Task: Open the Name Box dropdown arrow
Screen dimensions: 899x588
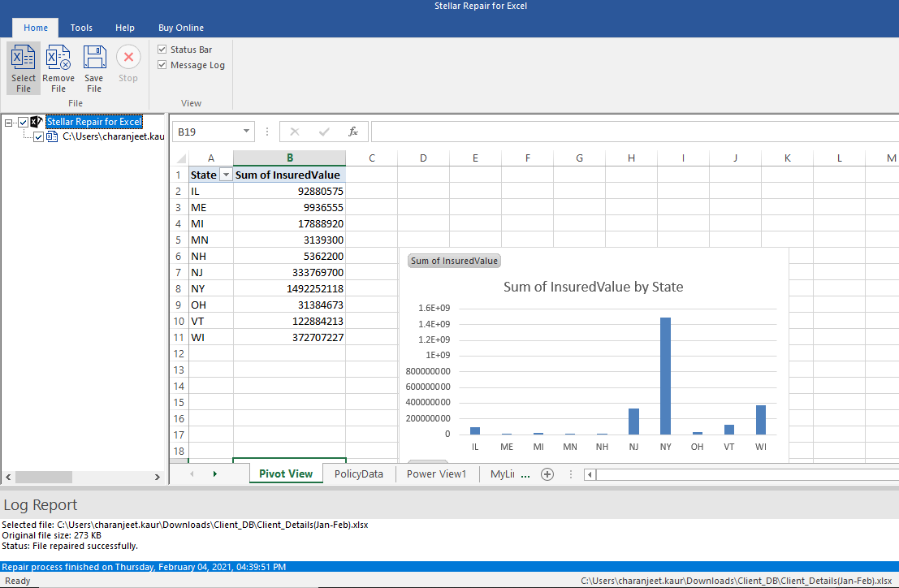Action: coord(247,132)
